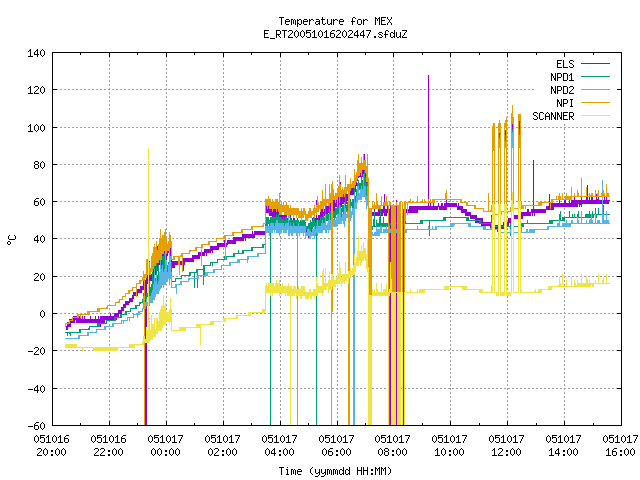Click the 100 y-axis tick label
The height and width of the screenshot is (480, 640).
[36, 128]
